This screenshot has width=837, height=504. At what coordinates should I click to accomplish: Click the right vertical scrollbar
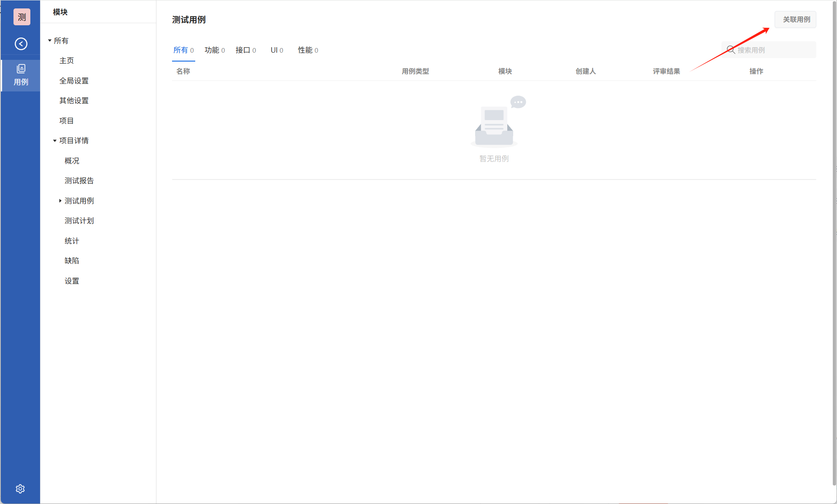[834, 253]
